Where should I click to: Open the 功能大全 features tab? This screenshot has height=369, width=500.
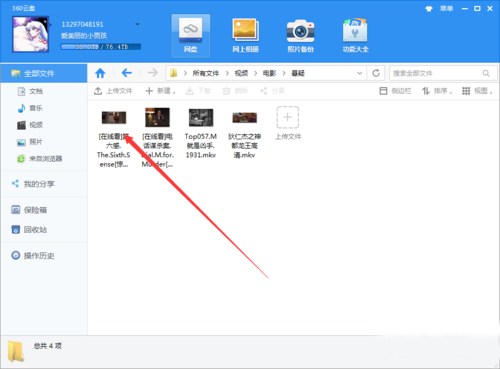(356, 36)
